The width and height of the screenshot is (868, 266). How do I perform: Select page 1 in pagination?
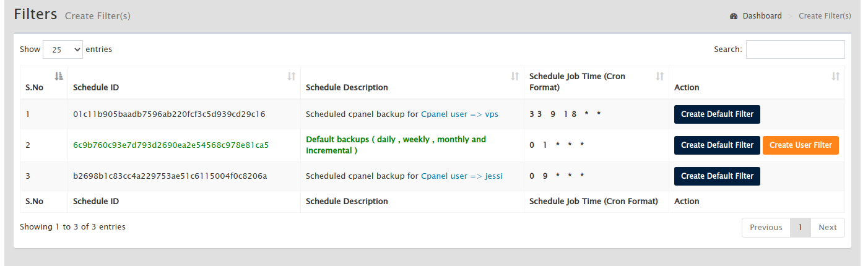point(801,228)
